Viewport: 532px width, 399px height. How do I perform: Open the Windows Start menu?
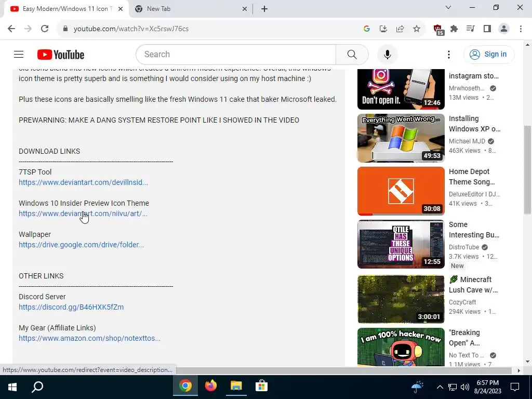click(12, 387)
